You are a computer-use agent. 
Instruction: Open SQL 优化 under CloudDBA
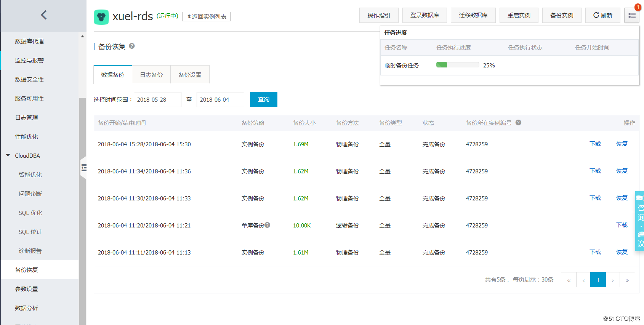coord(30,213)
